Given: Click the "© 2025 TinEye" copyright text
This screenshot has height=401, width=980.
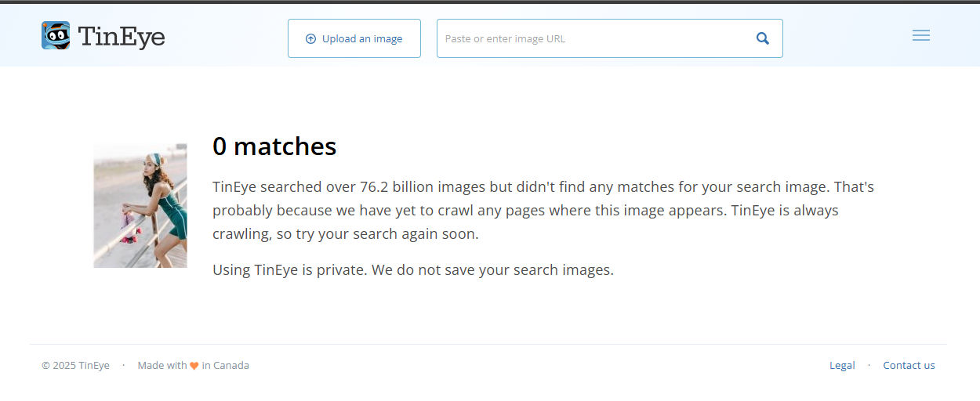Looking at the screenshot, I should (x=75, y=365).
